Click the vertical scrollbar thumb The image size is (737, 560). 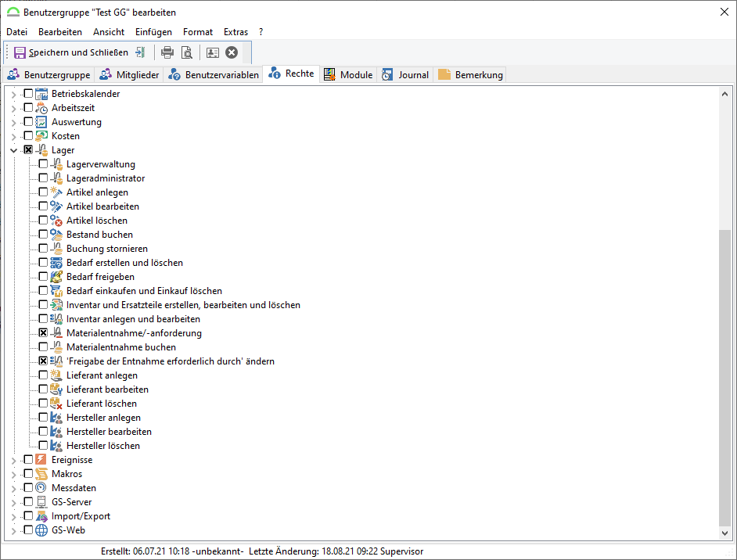pyautogui.click(x=724, y=379)
